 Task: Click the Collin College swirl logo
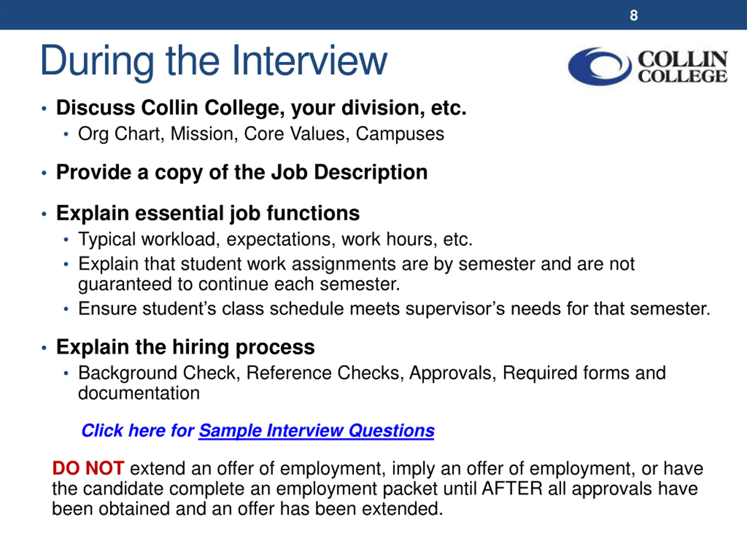pos(600,66)
